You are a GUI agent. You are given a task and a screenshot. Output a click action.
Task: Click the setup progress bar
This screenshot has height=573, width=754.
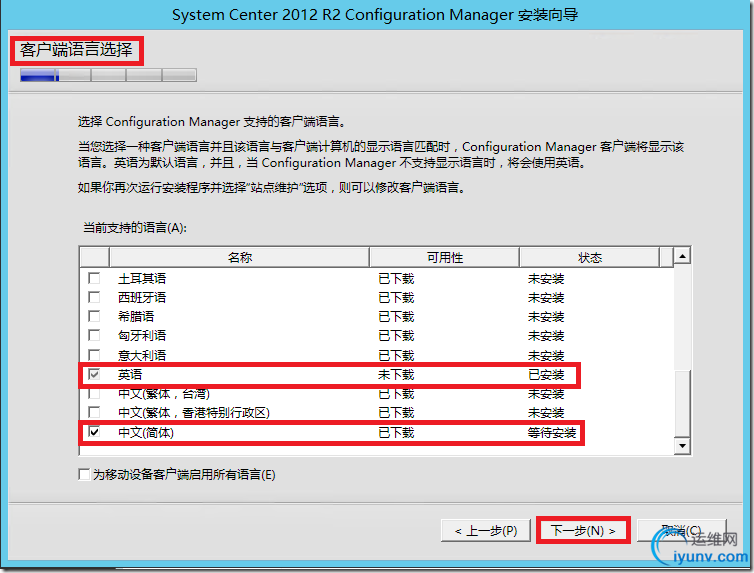(108, 75)
